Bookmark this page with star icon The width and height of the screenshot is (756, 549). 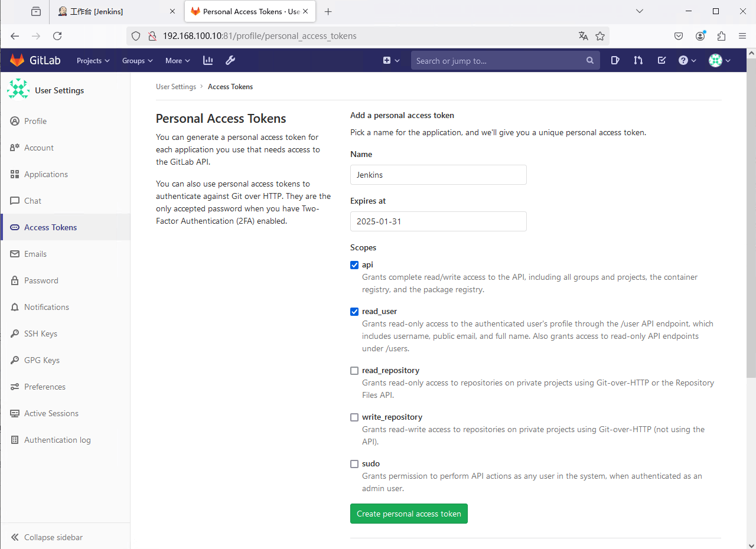click(600, 36)
